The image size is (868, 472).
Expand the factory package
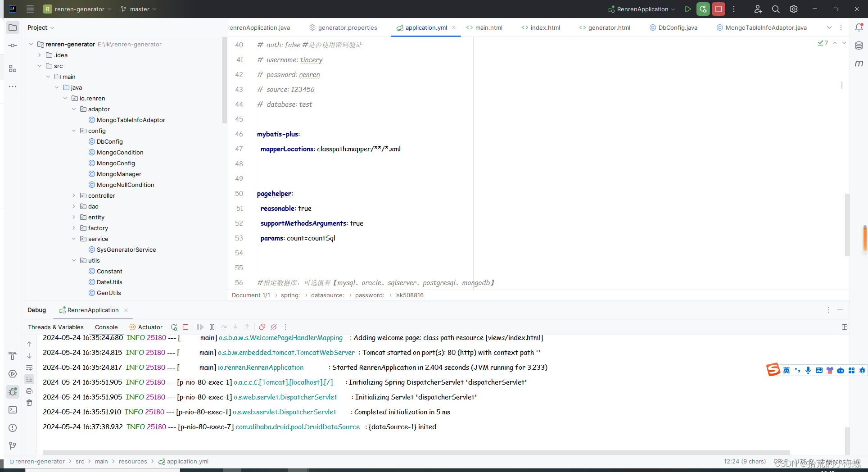click(74, 228)
